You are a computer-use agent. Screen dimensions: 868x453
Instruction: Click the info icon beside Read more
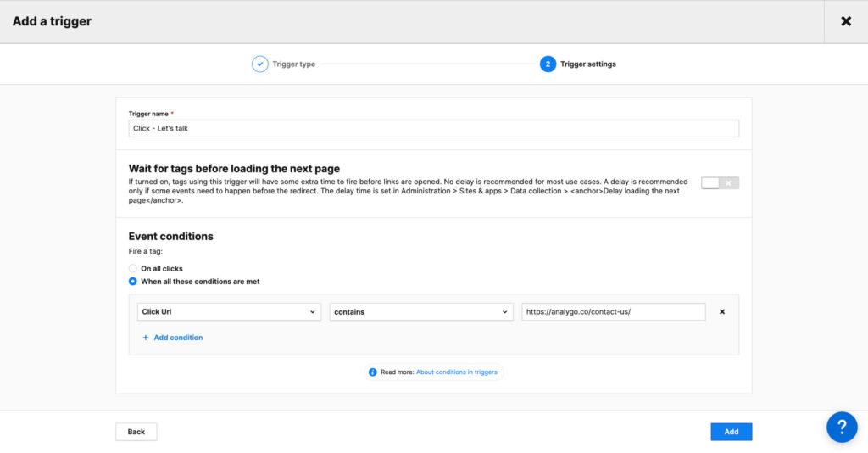tap(373, 372)
